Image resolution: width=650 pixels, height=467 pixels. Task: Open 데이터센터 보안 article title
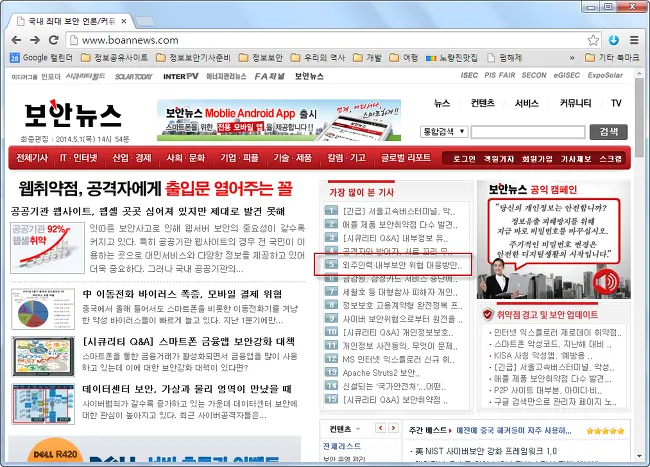(x=187, y=389)
